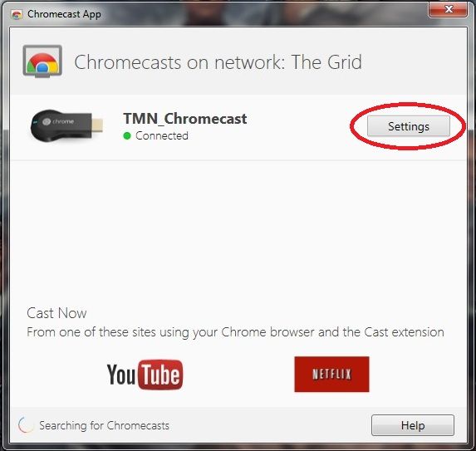The width and height of the screenshot is (476, 451).
Task: Click the Help button
Action: pyautogui.click(x=413, y=425)
